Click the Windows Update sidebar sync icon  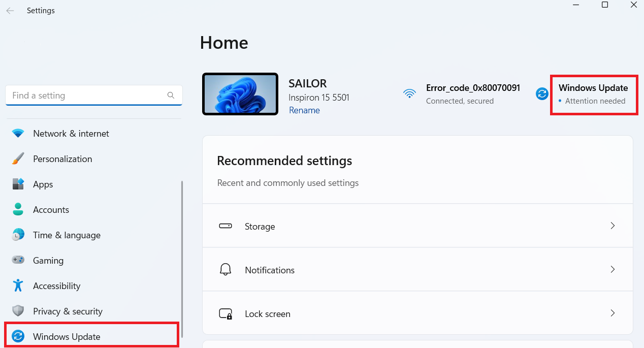coord(18,336)
